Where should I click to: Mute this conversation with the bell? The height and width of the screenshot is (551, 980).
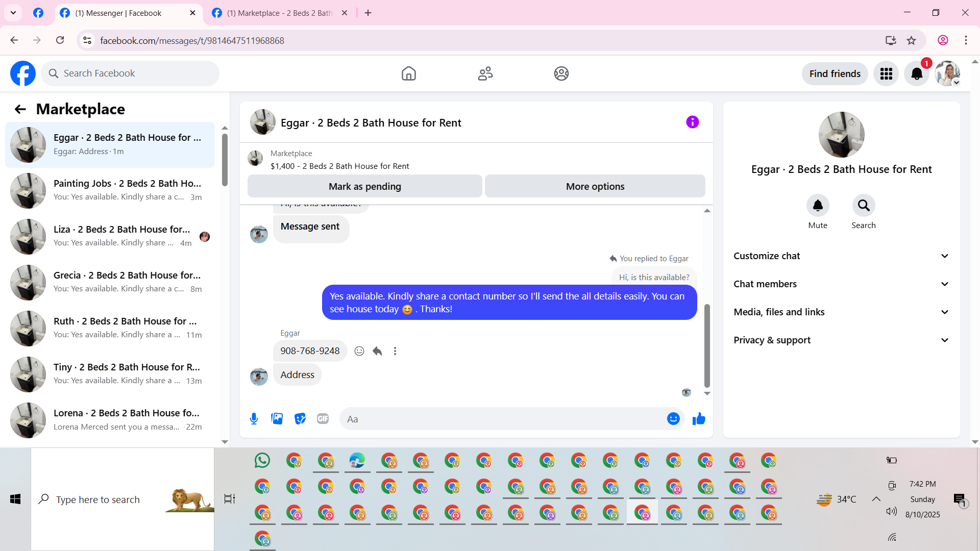(x=817, y=206)
